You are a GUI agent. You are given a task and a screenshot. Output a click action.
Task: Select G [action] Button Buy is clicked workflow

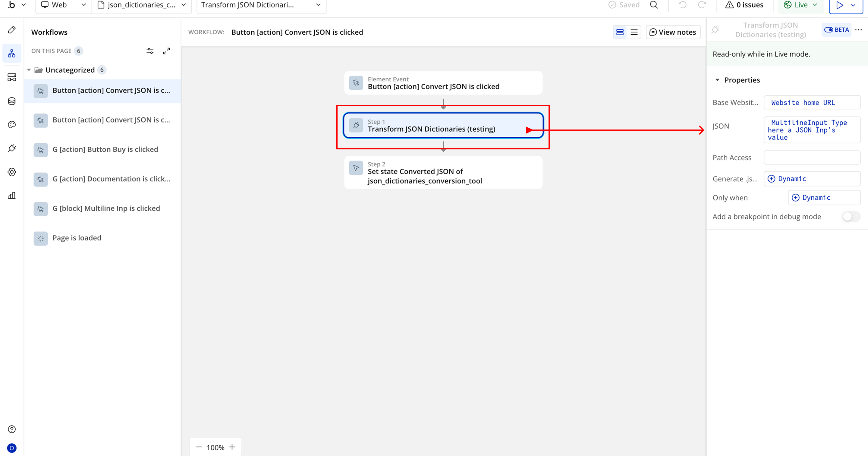coord(105,149)
